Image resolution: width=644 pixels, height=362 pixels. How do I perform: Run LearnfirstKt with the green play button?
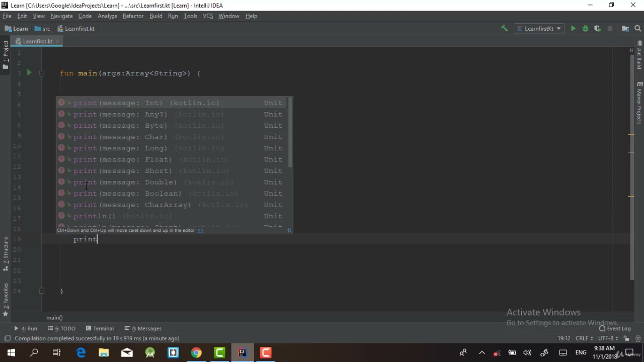pyautogui.click(x=573, y=29)
